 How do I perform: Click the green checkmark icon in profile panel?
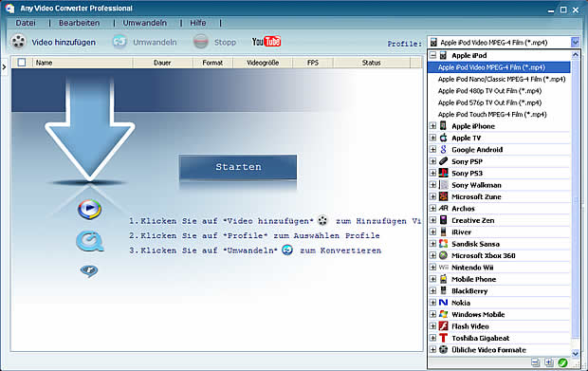pyautogui.click(x=562, y=362)
